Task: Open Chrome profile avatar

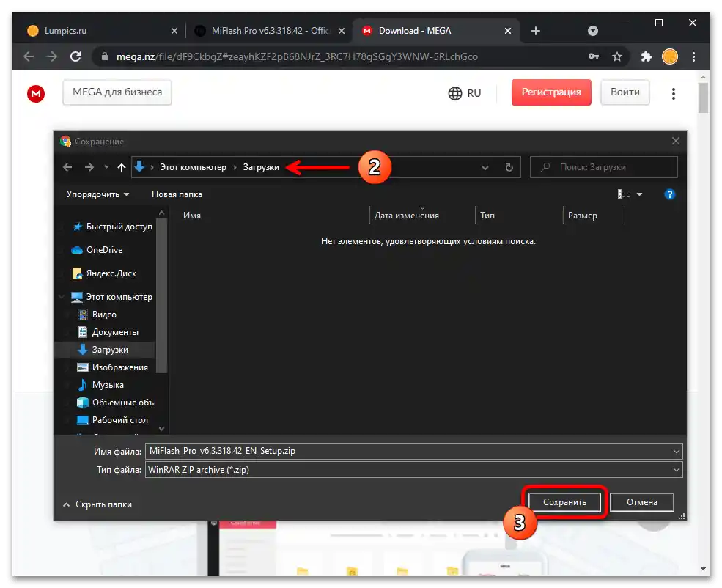Action: [x=670, y=56]
